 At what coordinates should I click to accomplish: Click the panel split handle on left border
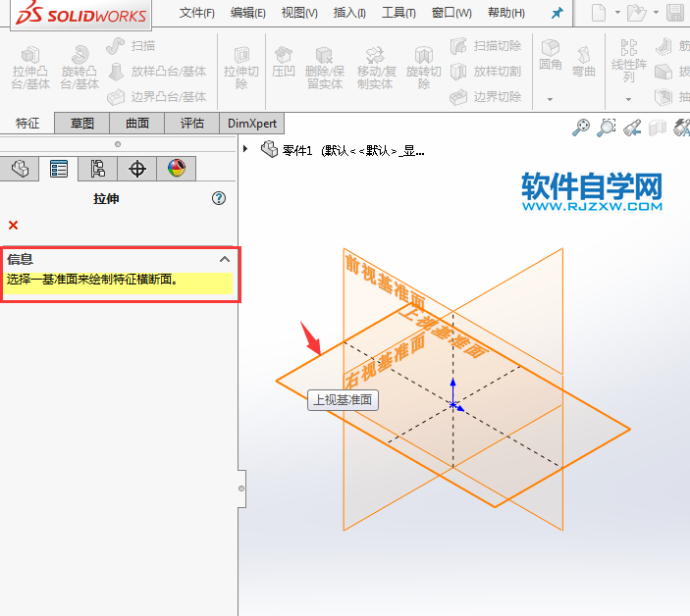coord(241,488)
